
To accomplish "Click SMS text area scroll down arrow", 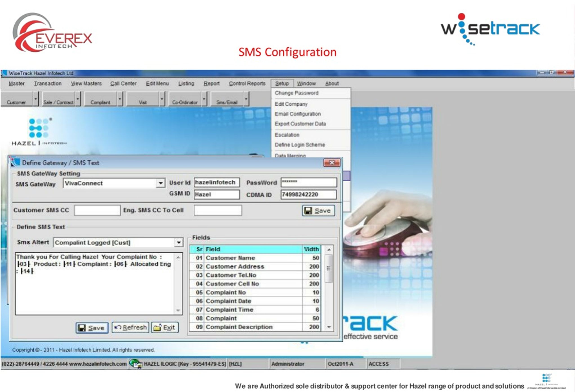I will tap(178, 310).
